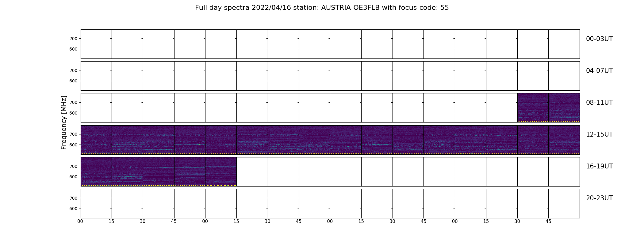Image resolution: width=644 pixels, height=245 pixels.
Task: Open the 13:30 spectrogram panel in 12-15UT row
Action: coord(283,140)
